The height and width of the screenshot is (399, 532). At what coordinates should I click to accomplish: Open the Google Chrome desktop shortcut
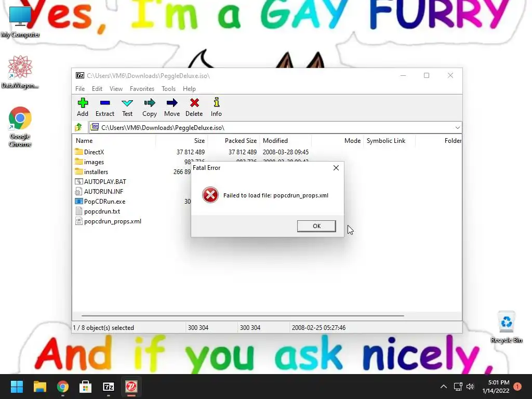coord(20,127)
